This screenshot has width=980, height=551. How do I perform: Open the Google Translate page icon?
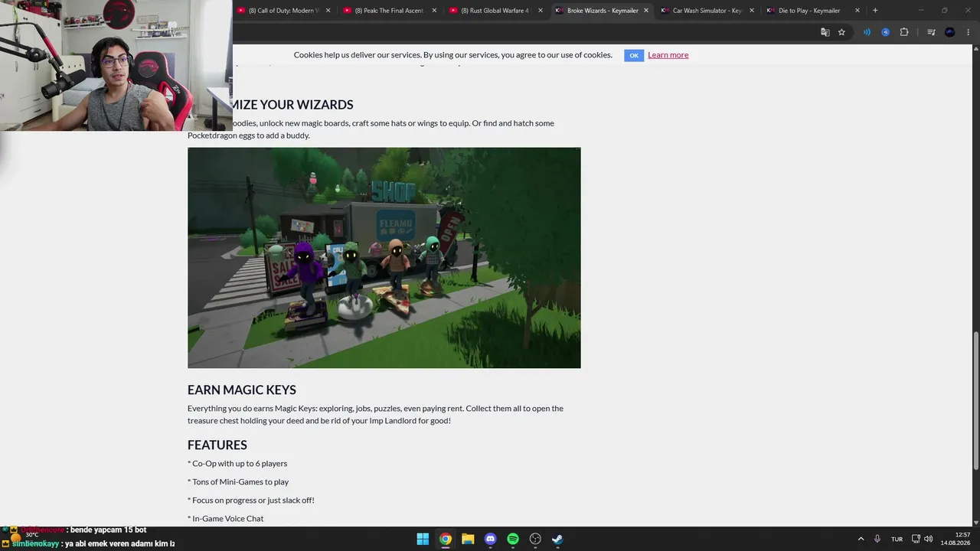pos(825,32)
